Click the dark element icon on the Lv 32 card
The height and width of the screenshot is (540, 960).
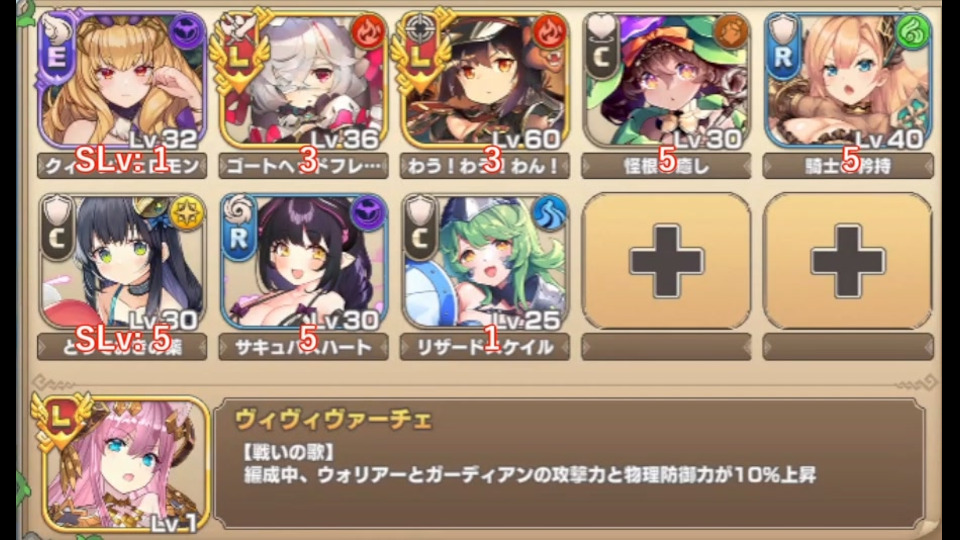click(187, 32)
